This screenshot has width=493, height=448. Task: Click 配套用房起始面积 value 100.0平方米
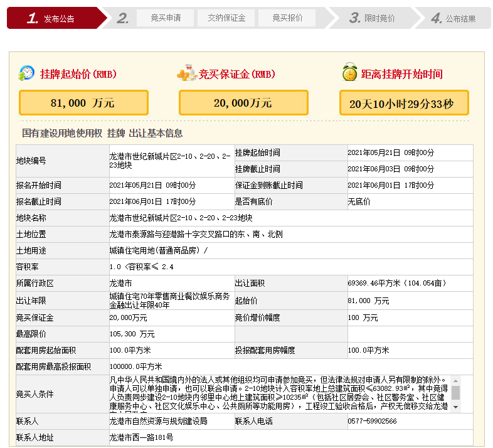tap(130, 350)
